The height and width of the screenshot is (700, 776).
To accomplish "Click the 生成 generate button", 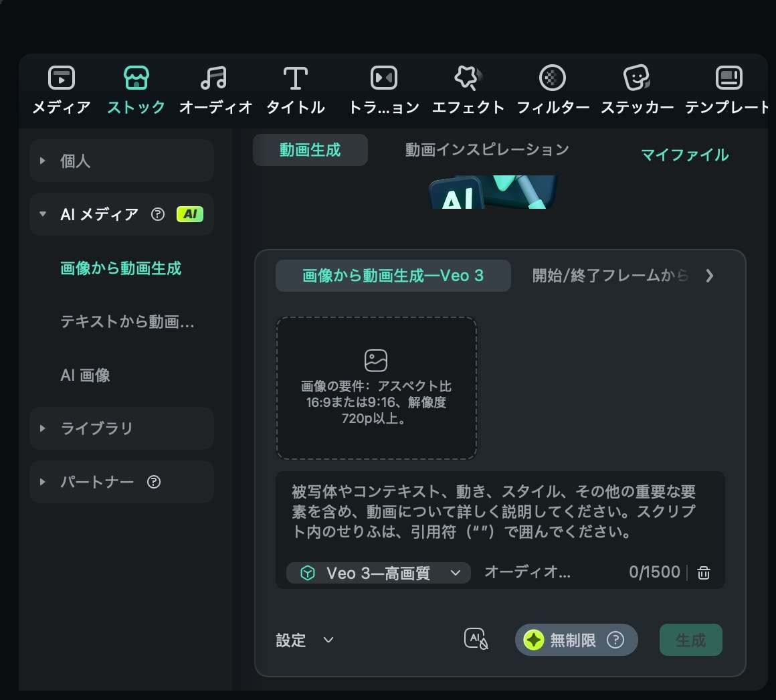I will (691, 640).
